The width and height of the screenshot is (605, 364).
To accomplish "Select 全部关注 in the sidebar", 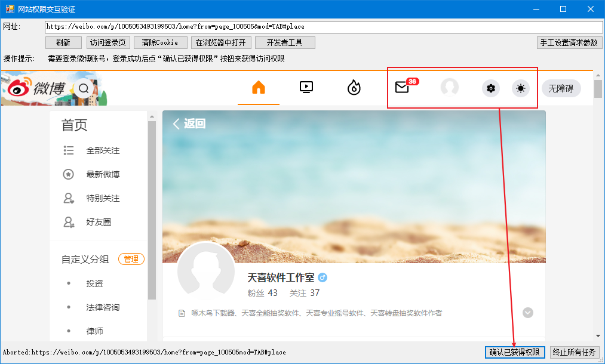I will (x=103, y=150).
